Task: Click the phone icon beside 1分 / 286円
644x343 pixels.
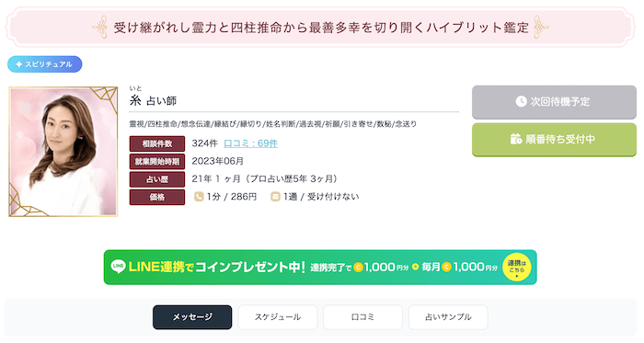Action: pos(199,197)
